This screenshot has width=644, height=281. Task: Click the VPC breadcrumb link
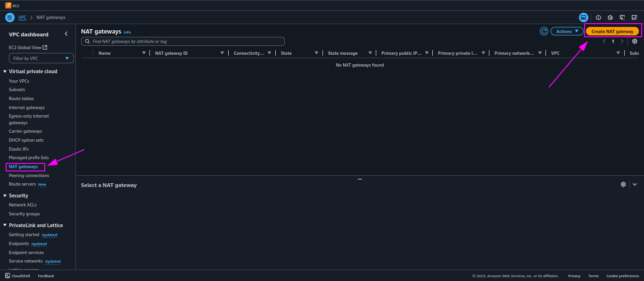pyautogui.click(x=22, y=17)
